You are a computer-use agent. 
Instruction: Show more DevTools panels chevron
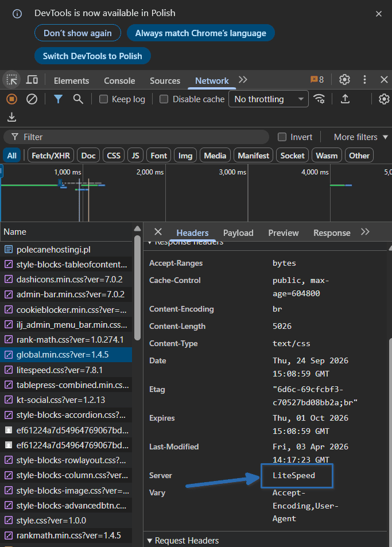(243, 80)
